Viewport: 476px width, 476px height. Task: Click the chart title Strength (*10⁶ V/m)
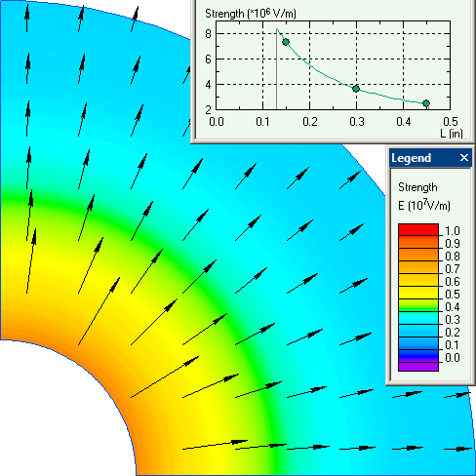coord(251,14)
